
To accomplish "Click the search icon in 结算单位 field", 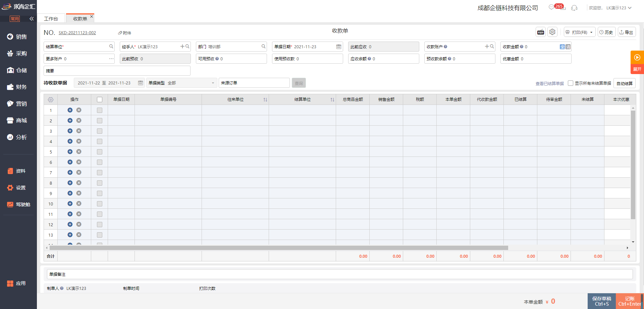I will point(111,47).
